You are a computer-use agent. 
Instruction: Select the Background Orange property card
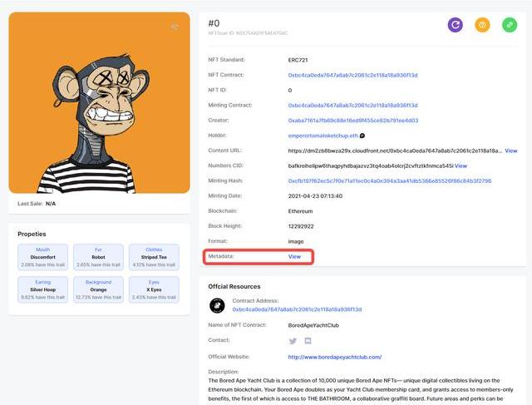coord(98,289)
